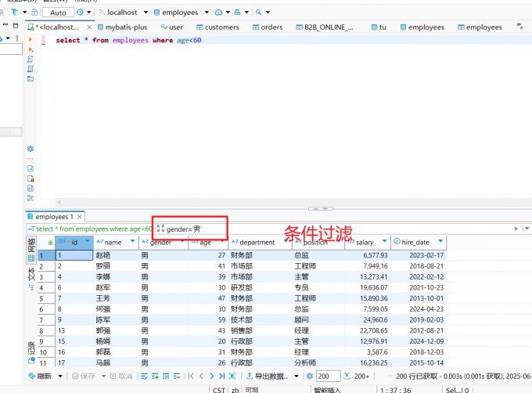Run SQL script icon in editor sidebar
The height and width of the screenshot is (393, 532).
31,59
